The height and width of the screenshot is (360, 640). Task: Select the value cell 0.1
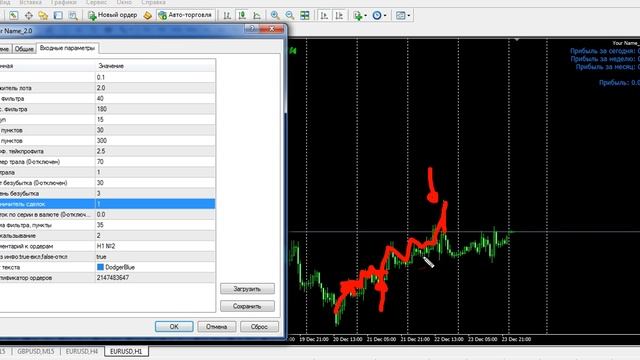point(155,77)
